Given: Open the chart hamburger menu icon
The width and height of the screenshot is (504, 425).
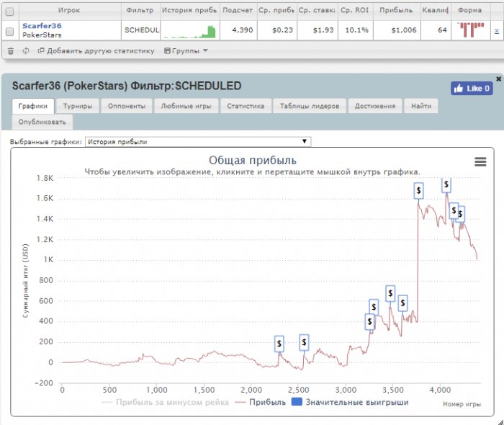Looking at the screenshot, I should pos(480,161).
